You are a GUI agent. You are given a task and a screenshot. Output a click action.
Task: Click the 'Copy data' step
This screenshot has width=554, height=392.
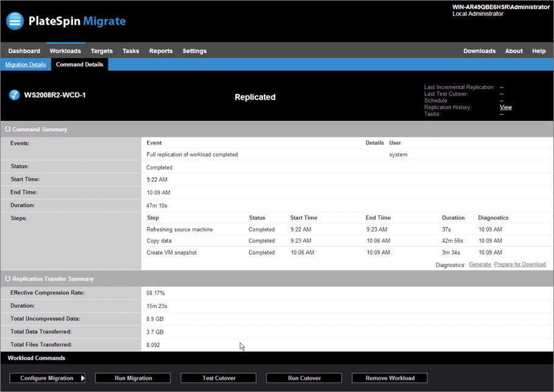(159, 241)
